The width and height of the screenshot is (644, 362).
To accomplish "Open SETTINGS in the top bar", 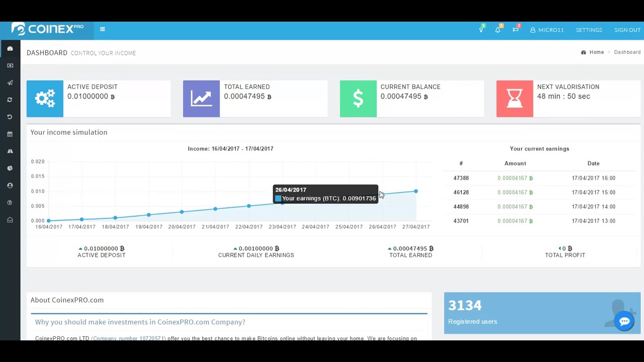I will click(589, 30).
